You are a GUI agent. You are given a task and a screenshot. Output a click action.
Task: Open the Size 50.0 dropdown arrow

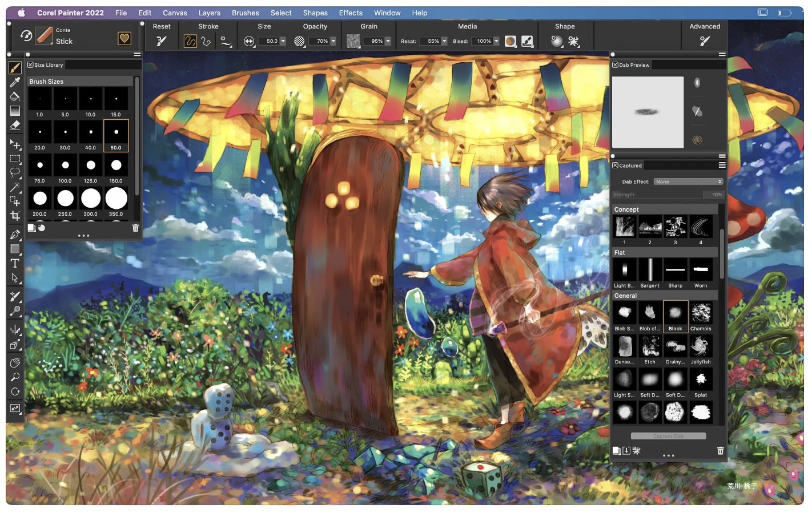[283, 41]
